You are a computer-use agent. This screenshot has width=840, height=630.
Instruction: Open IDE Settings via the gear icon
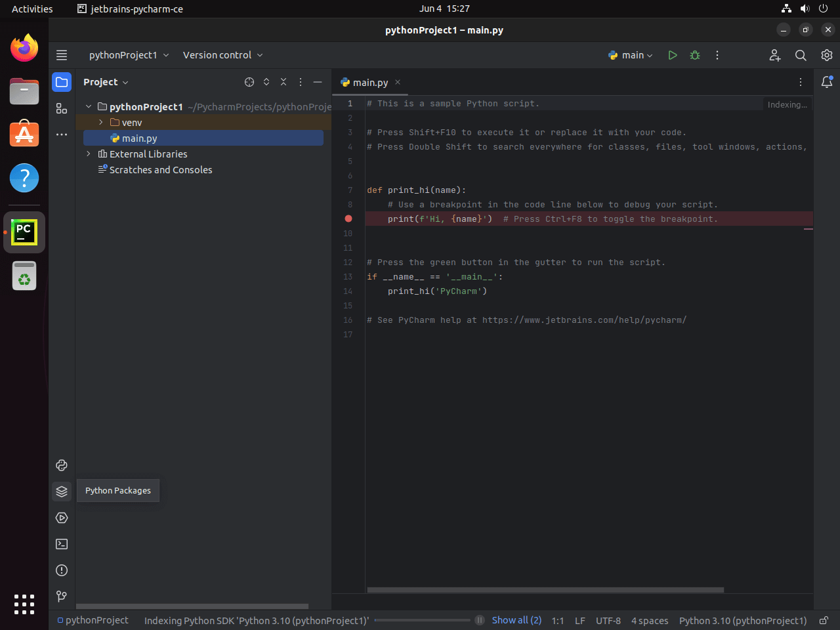(x=826, y=55)
